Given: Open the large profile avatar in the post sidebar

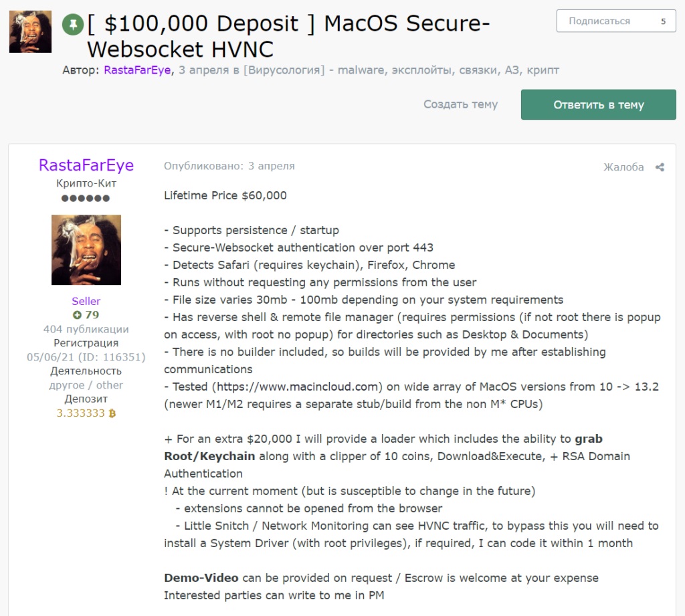Looking at the screenshot, I should (86, 250).
